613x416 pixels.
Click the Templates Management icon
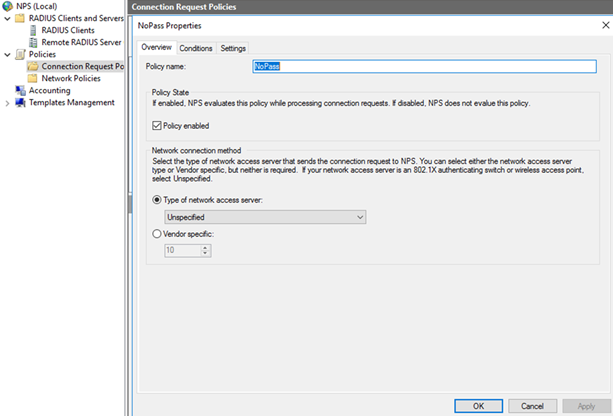[x=20, y=102]
